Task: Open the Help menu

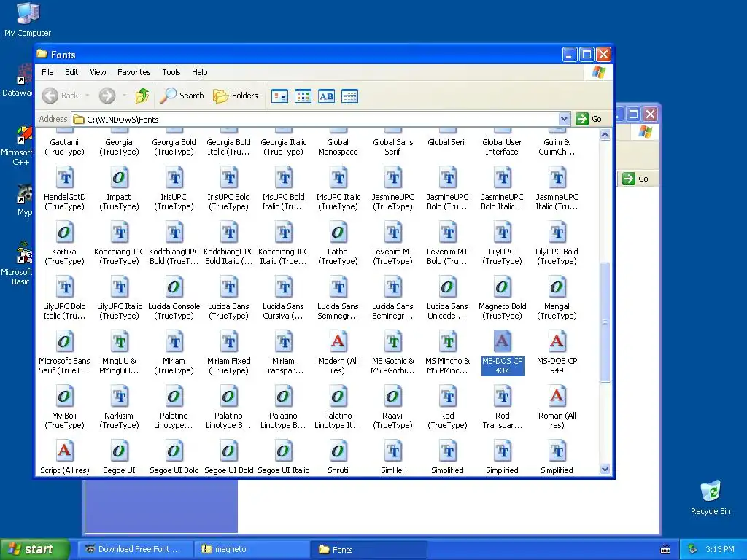Action: tap(200, 72)
